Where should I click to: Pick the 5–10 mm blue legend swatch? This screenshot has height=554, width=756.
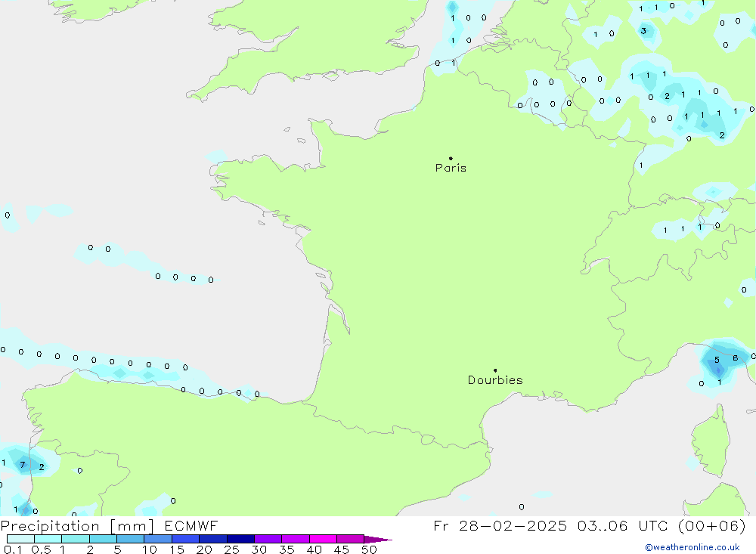(x=130, y=539)
